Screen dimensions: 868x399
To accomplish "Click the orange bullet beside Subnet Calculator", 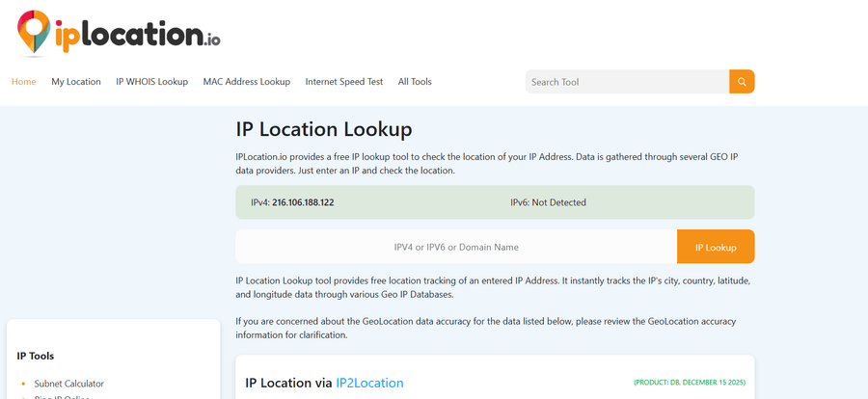I will pos(23,384).
